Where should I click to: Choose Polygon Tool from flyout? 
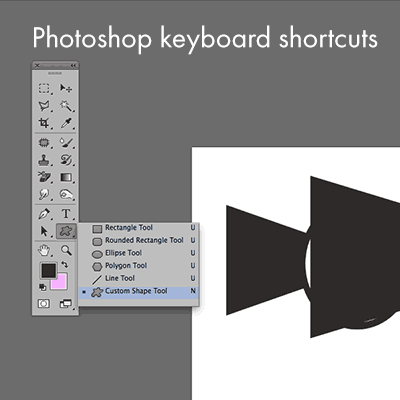tap(138, 266)
